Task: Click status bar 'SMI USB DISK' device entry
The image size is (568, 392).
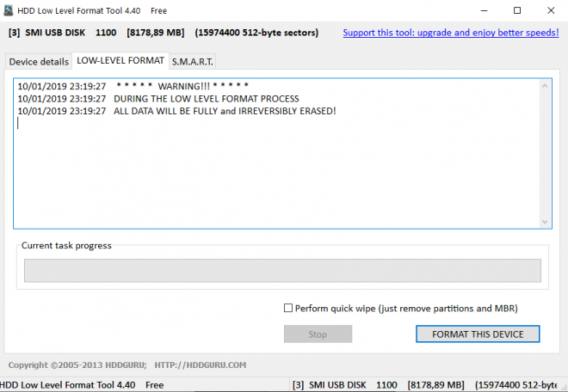Action: click(337, 385)
